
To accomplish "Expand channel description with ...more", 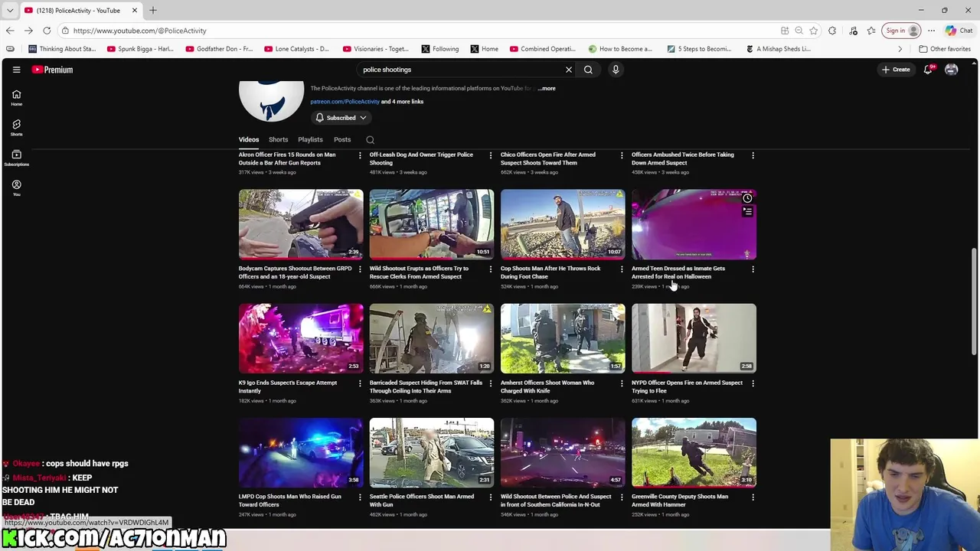I will click(x=547, y=88).
